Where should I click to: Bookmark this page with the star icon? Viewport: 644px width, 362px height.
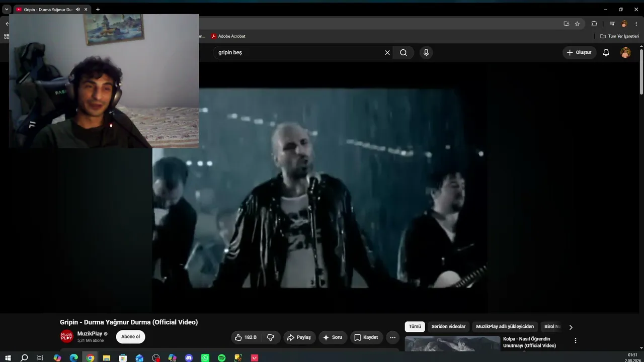pyautogui.click(x=577, y=24)
